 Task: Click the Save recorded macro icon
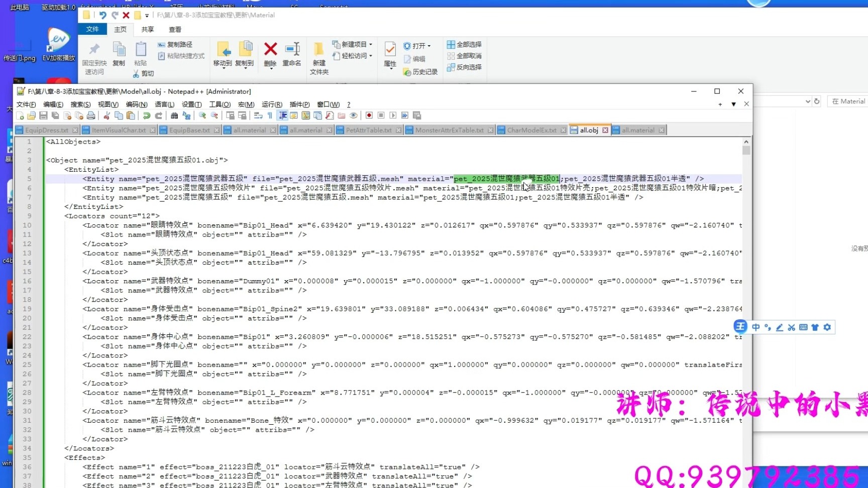point(417,115)
